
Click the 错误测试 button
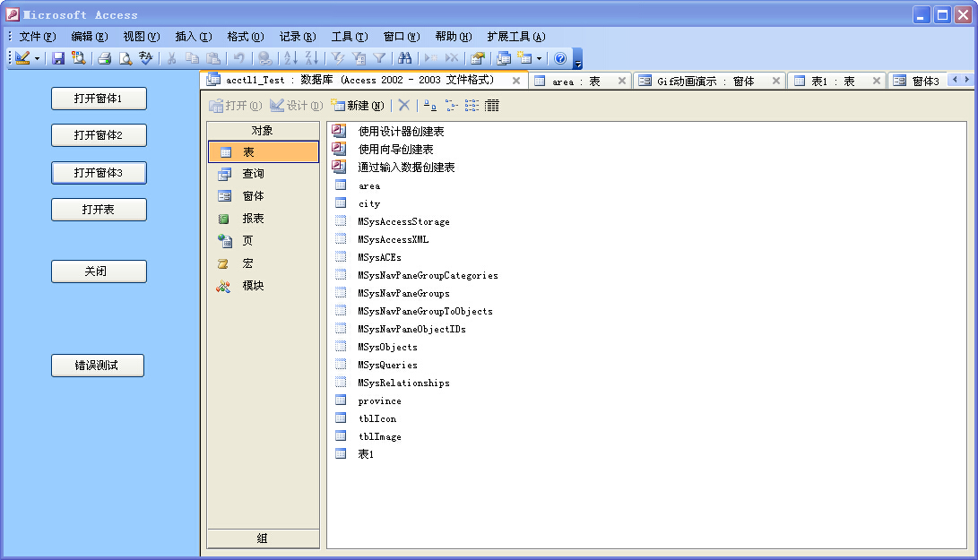98,366
